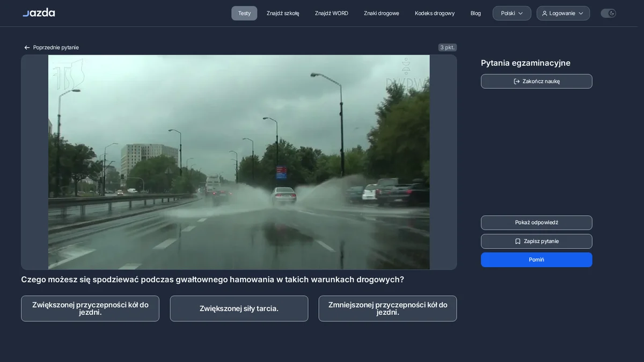
Task: Click the user icon in the Logowanie button
Action: (x=545, y=13)
